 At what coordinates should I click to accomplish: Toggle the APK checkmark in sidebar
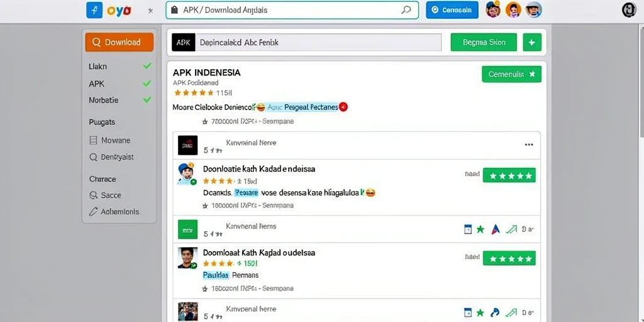tap(147, 84)
